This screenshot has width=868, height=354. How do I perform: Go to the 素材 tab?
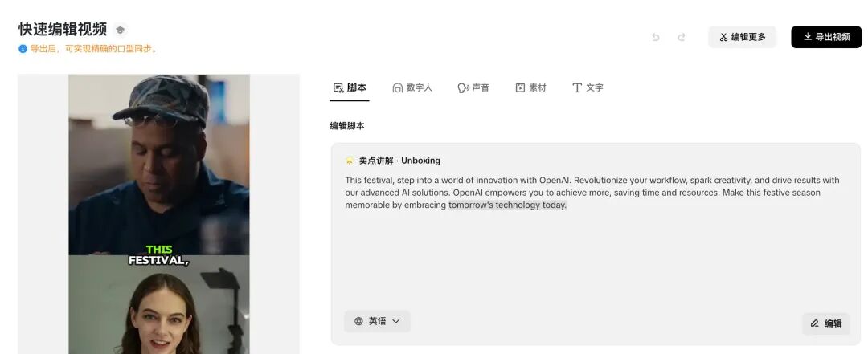(x=531, y=87)
